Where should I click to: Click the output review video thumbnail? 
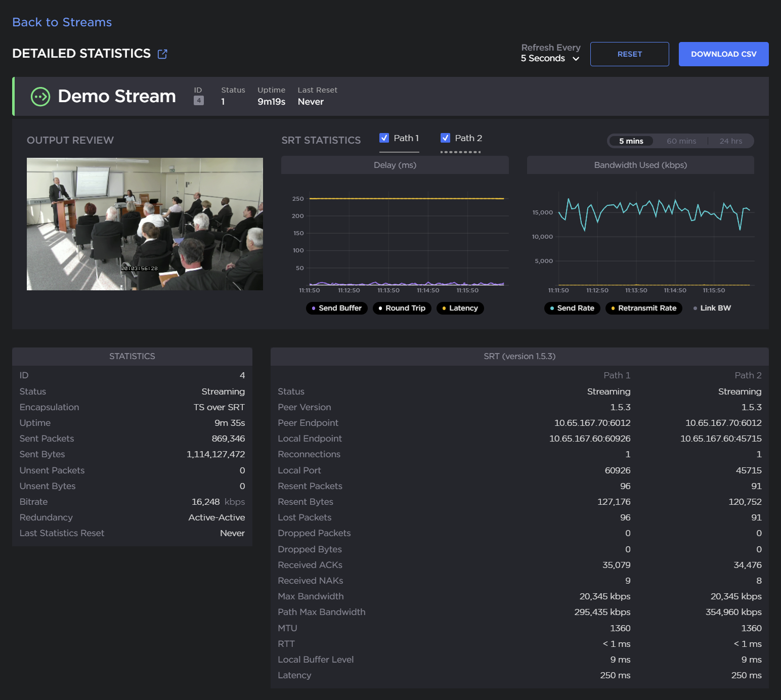pyautogui.click(x=145, y=224)
